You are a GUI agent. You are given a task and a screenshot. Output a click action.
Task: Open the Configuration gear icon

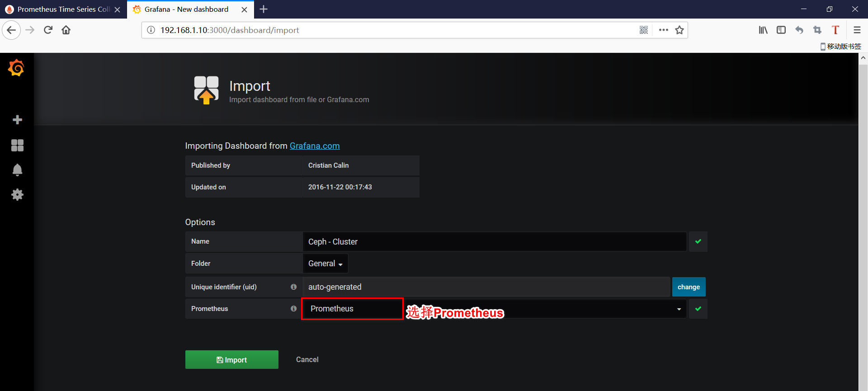point(17,195)
